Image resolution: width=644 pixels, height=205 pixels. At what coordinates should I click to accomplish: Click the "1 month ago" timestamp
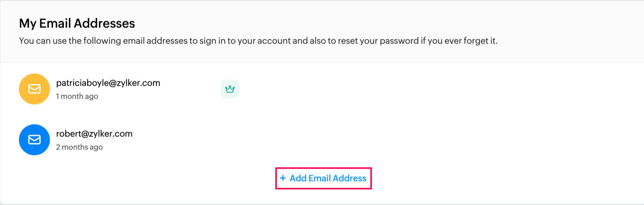[x=77, y=96]
